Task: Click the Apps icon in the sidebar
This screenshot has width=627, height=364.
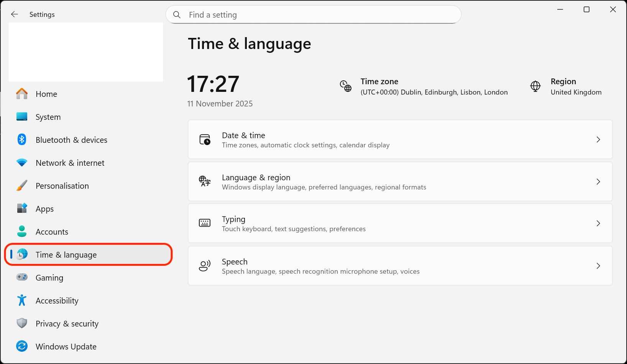Action: pos(22,209)
